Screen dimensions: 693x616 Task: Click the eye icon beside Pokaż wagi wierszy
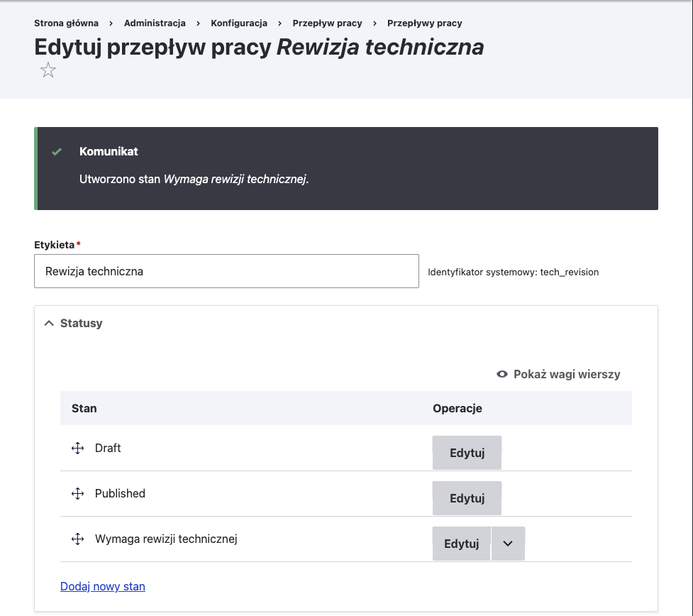tap(501, 374)
